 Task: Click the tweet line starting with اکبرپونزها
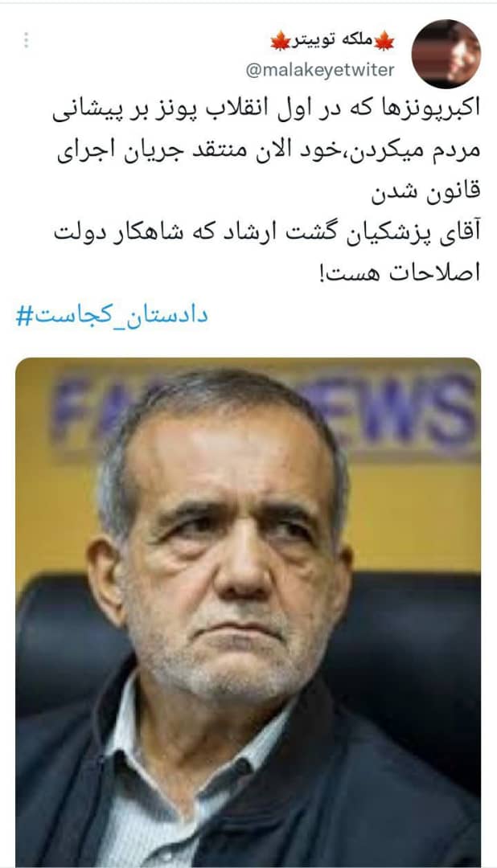tap(266, 109)
